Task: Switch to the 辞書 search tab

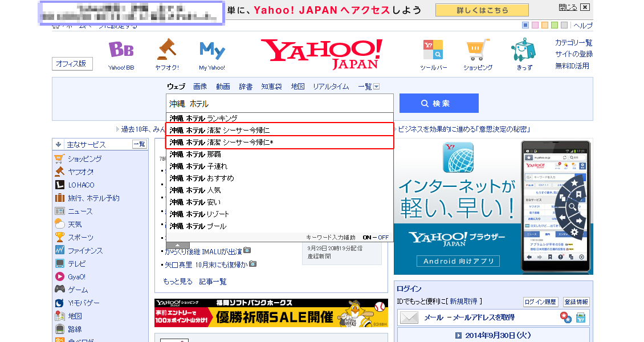Action: pyautogui.click(x=246, y=87)
